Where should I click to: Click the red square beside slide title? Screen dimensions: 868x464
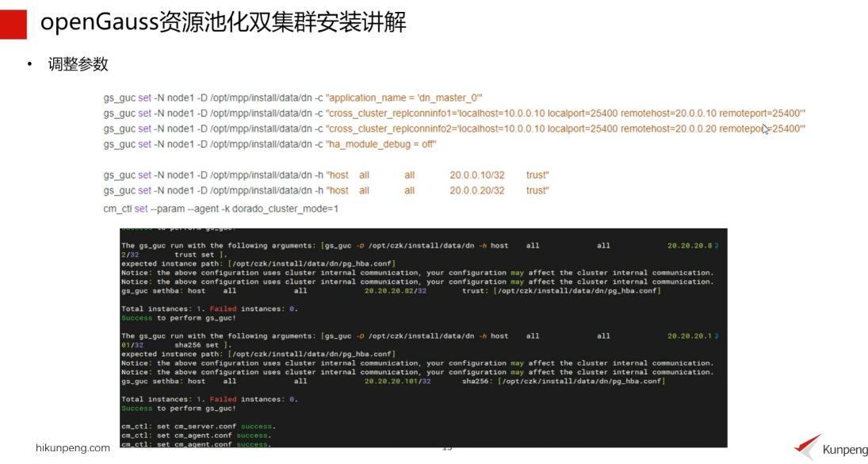click(13, 25)
